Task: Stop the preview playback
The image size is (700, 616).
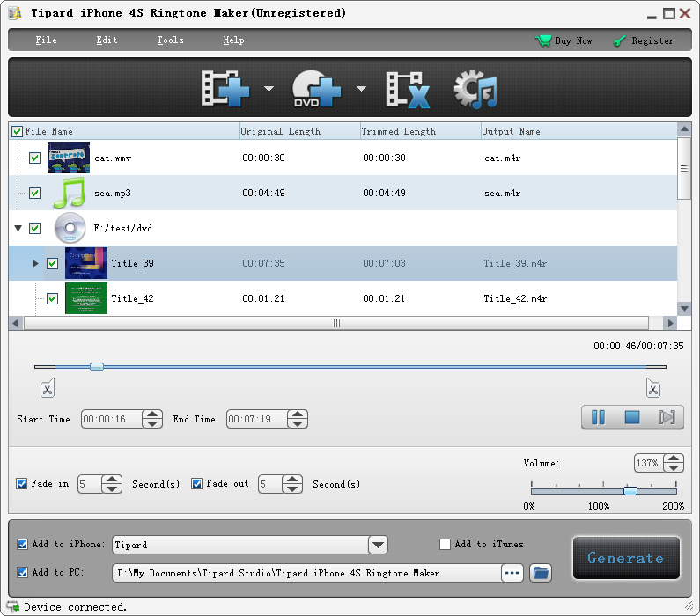Action: pyautogui.click(x=632, y=417)
